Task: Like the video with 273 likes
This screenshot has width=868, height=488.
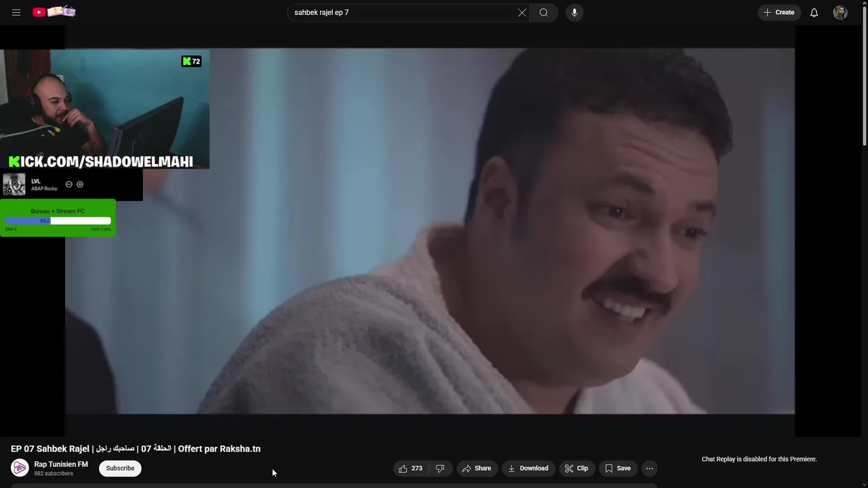Action: coord(411,468)
